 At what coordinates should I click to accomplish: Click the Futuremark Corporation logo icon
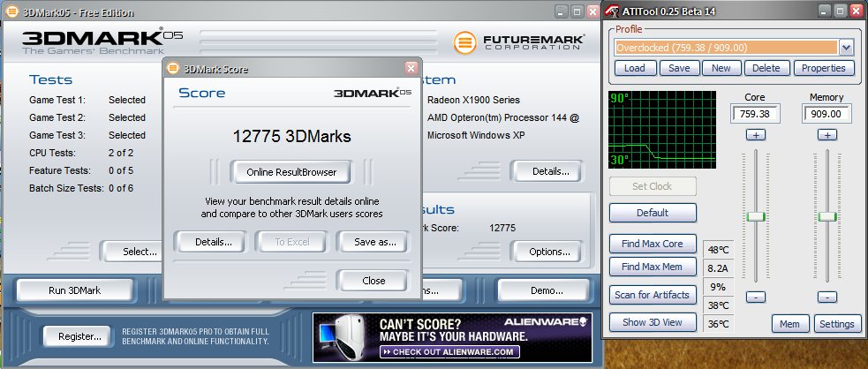(x=465, y=42)
